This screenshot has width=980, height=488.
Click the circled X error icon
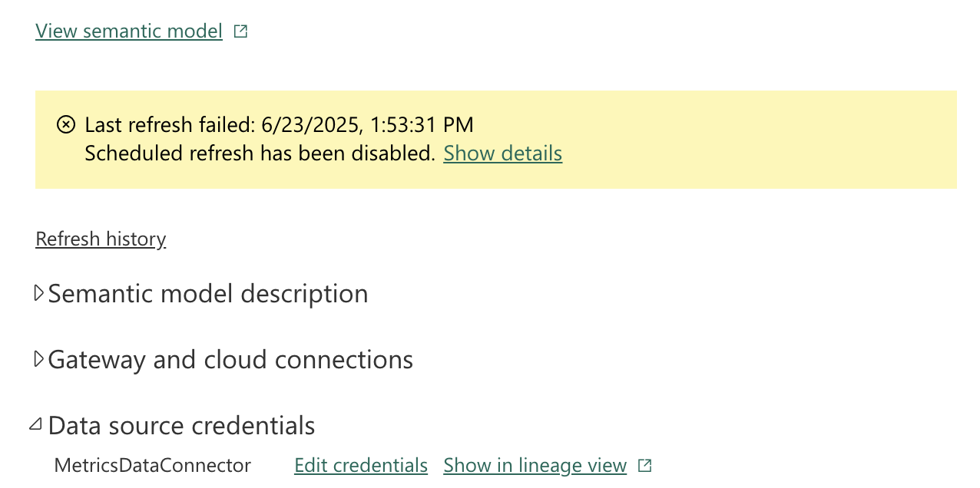point(67,124)
